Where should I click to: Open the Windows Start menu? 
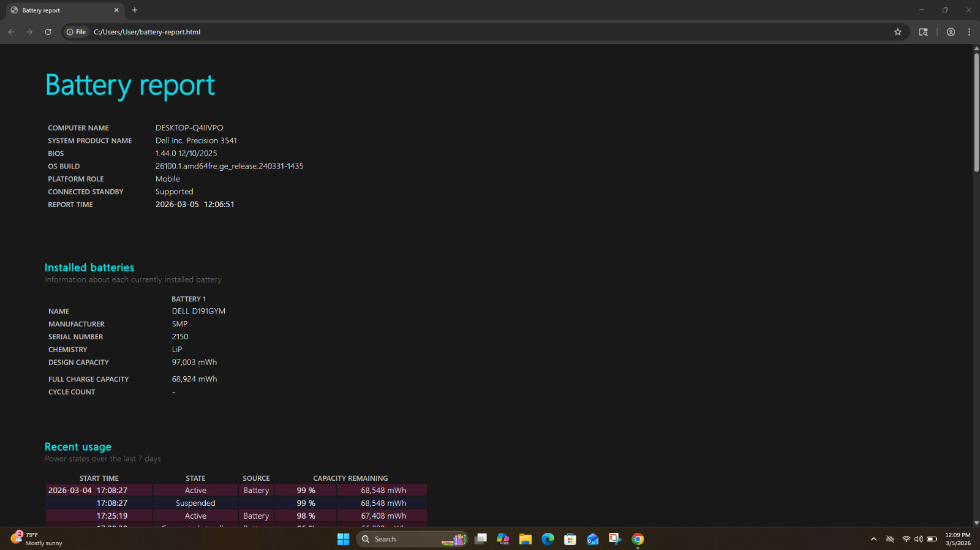(343, 539)
